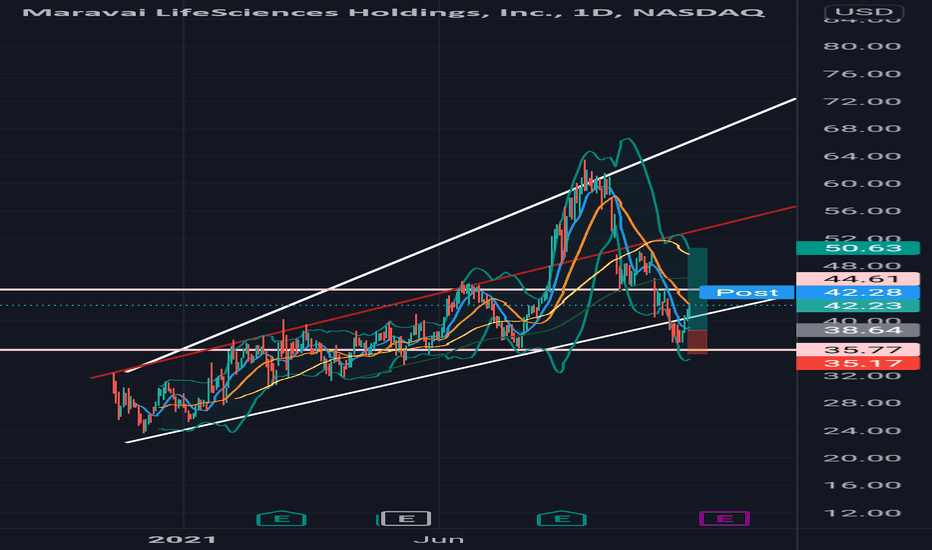Open the green E marker left of the purple one
The height and width of the screenshot is (550, 932).
click(562, 519)
